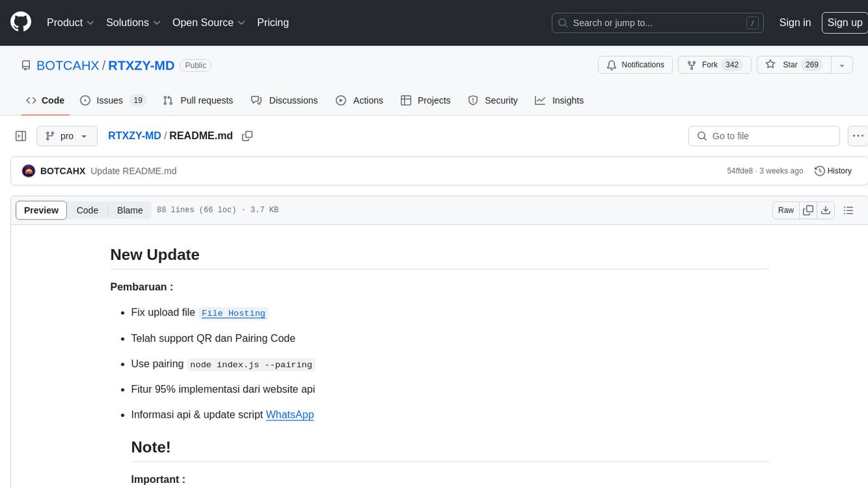Open the Issues tab
This screenshot has height=488, width=868.
click(113, 100)
